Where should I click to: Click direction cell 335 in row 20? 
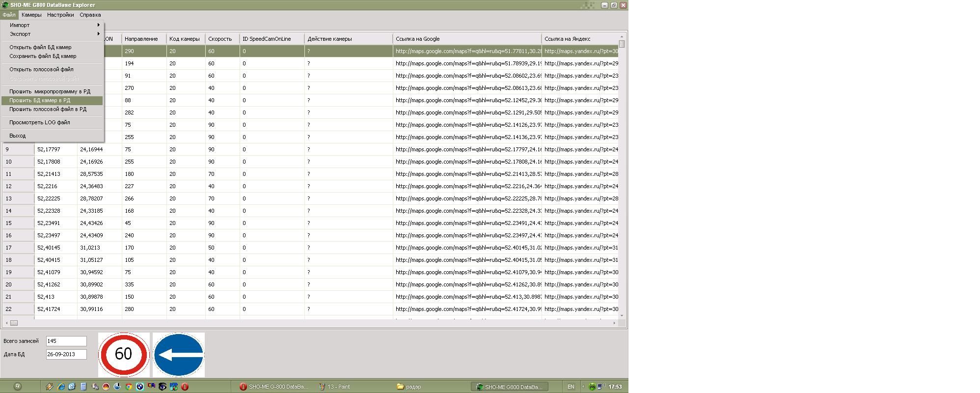click(x=144, y=284)
